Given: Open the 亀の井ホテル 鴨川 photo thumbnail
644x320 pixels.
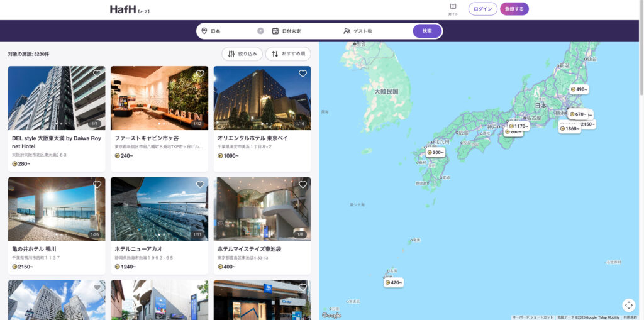Looking at the screenshot, I should point(57,209).
